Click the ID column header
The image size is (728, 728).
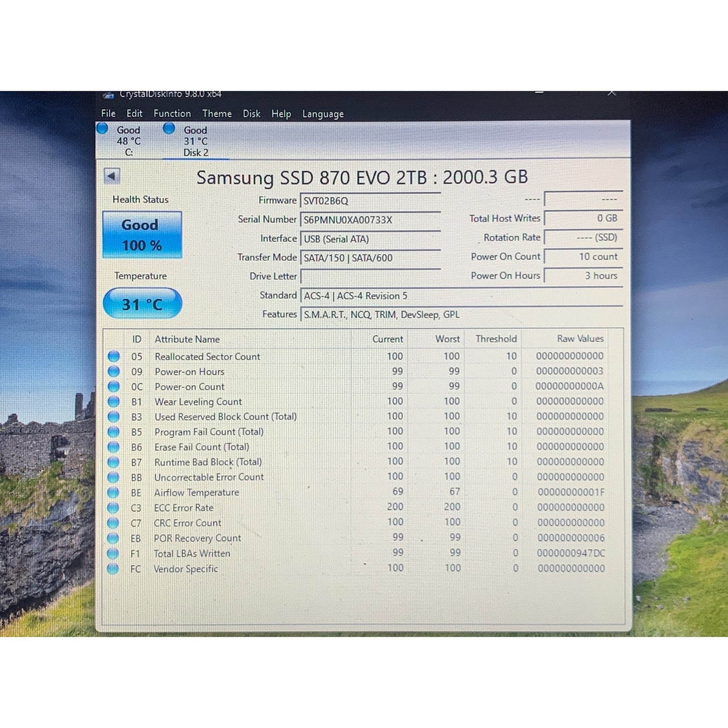(137, 339)
